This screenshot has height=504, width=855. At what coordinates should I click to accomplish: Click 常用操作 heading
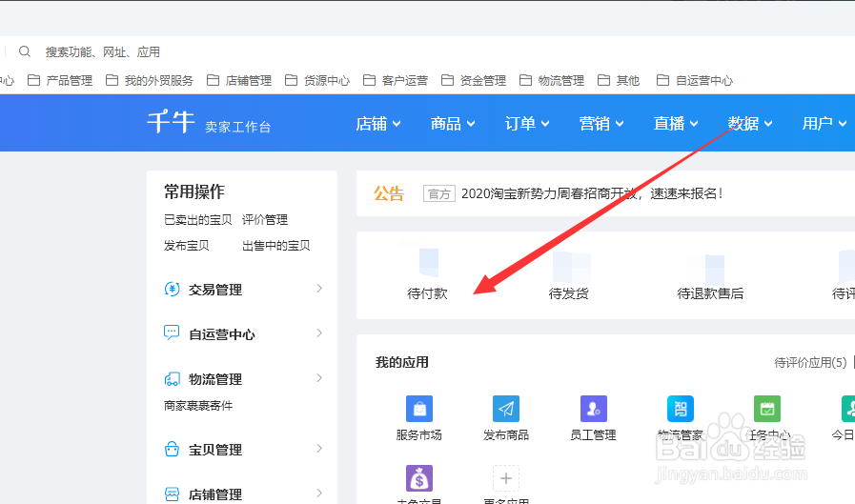tap(194, 192)
